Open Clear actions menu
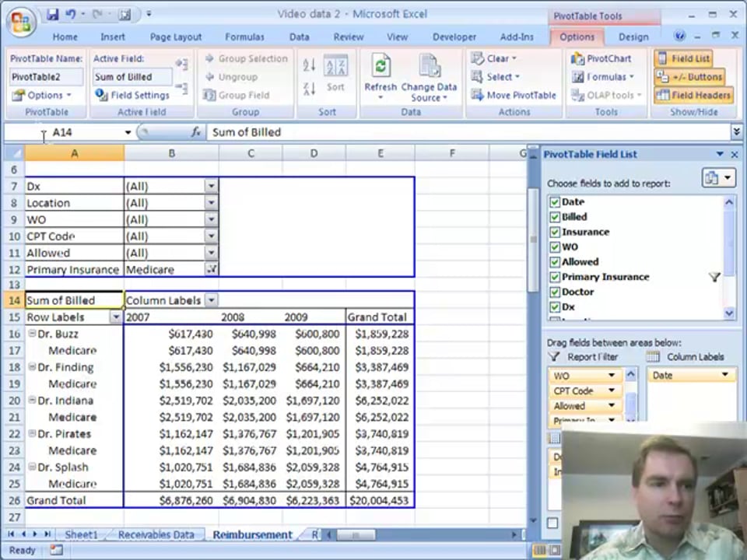The height and width of the screenshot is (560, 747). coord(493,58)
